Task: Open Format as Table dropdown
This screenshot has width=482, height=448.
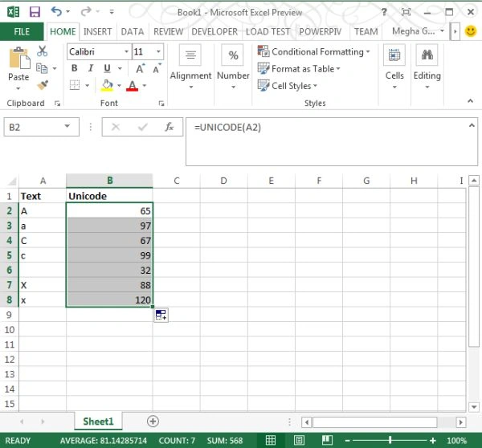Action: [299, 68]
